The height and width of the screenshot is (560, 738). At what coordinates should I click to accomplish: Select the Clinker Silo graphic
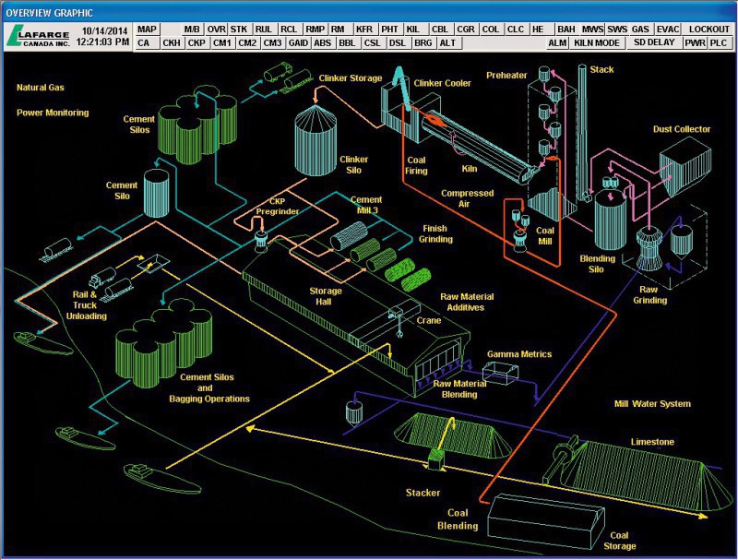(315, 143)
